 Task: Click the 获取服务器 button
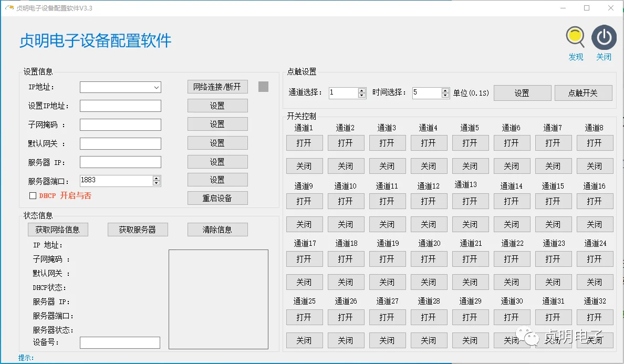(x=138, y=230)
